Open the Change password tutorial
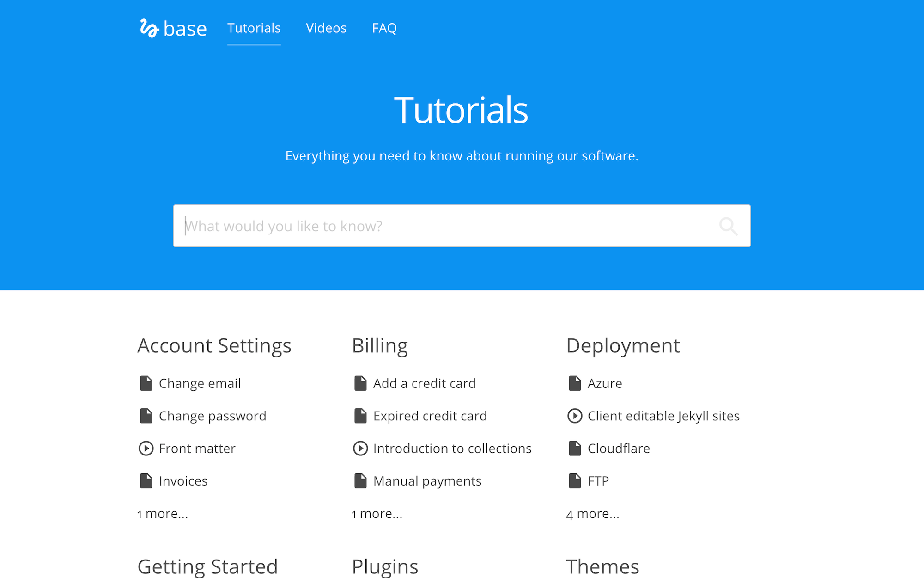This screenshot has width=924, height=578. 213,416
